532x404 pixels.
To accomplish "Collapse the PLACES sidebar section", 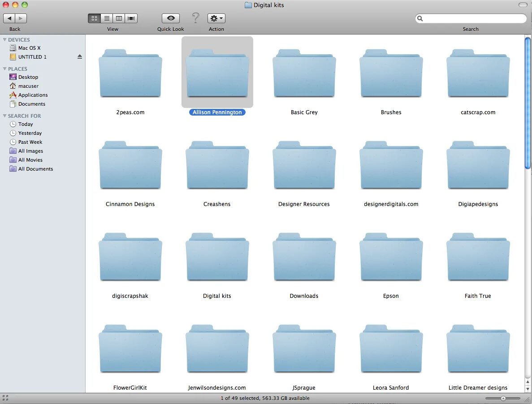I will 5,69.
